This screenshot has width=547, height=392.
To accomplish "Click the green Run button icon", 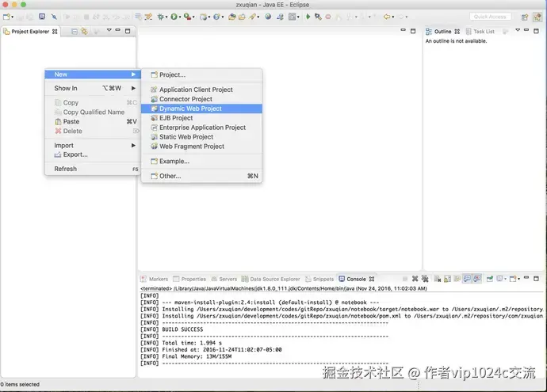I will click(174, 17).
